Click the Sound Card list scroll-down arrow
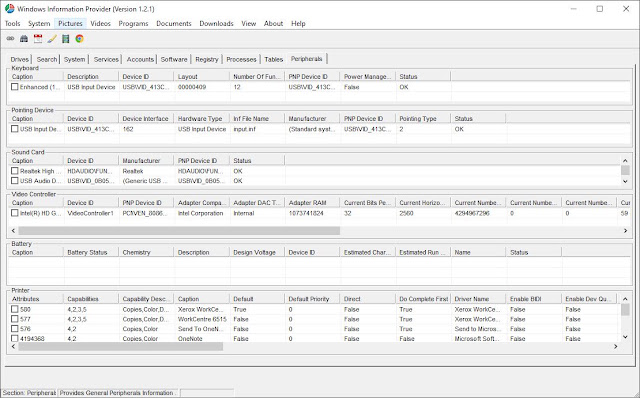Image resolution: width=640 pixels, height=398 pixels. pos(625,181)
